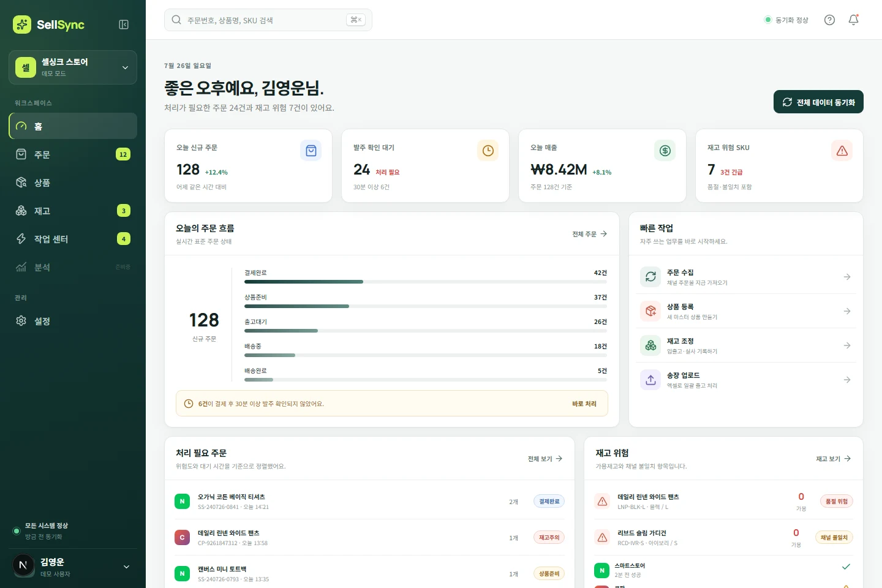Go to 홈 in the sidebar
This screenshot has width=882, height=588.
(x=73, y=126)
